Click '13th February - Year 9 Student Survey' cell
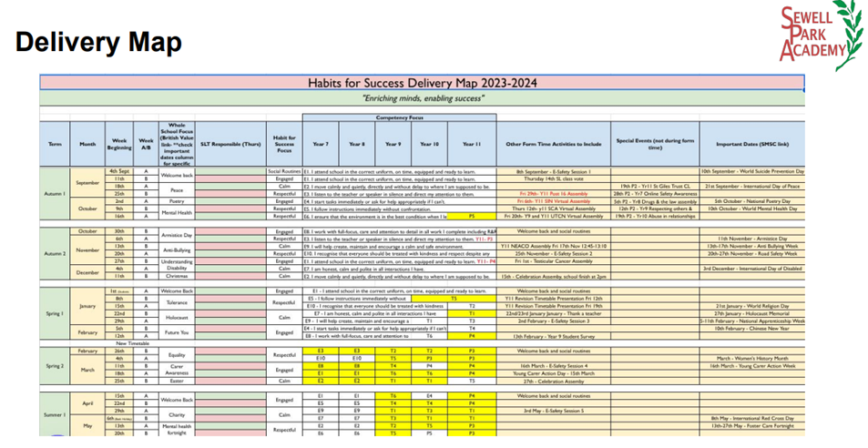 click(554, 336)
